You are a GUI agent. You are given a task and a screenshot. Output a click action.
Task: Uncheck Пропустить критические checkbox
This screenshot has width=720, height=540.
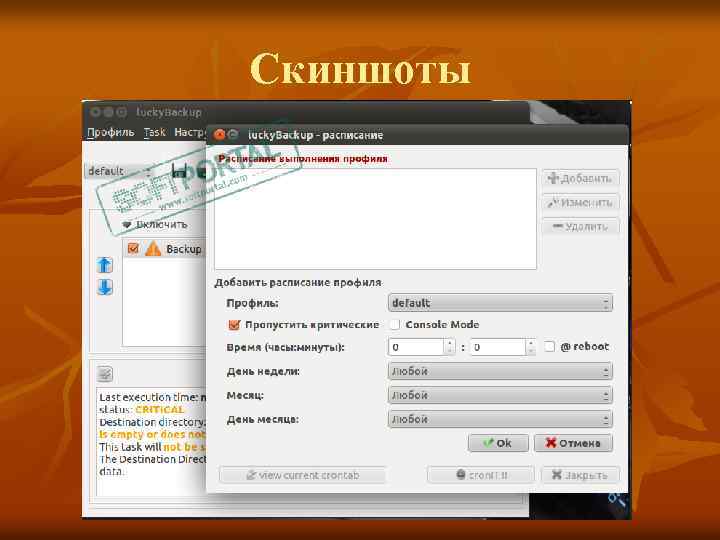click(234, 325)
